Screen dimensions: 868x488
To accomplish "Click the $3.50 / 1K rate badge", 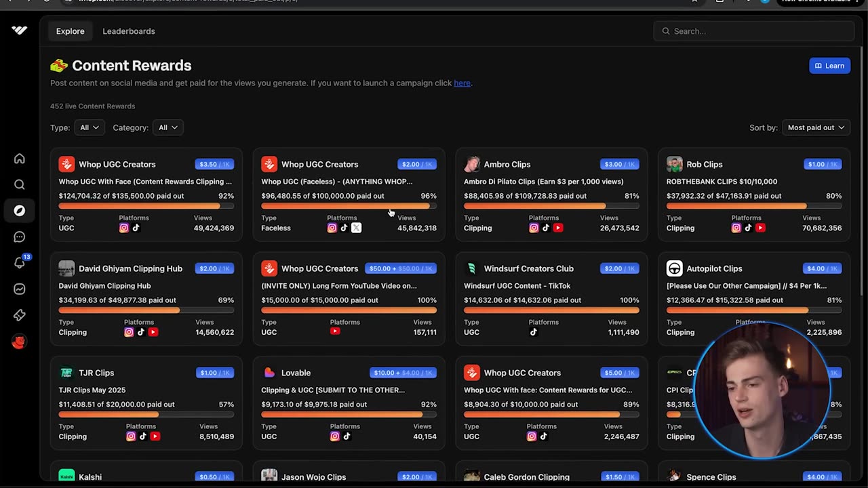I will (214, 164).
